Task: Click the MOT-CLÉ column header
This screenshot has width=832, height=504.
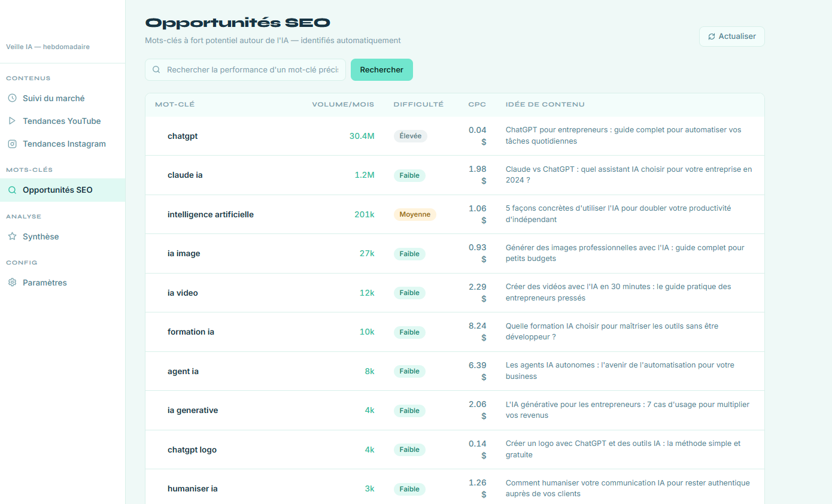Action: point(175,104)
